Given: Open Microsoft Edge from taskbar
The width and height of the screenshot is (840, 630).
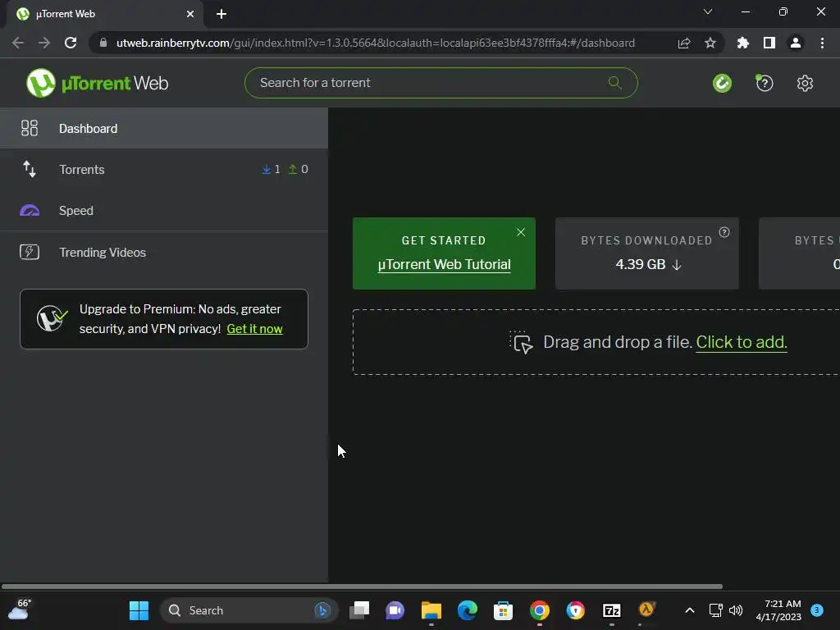Looking at the screenshot, I should coord(467,610).
